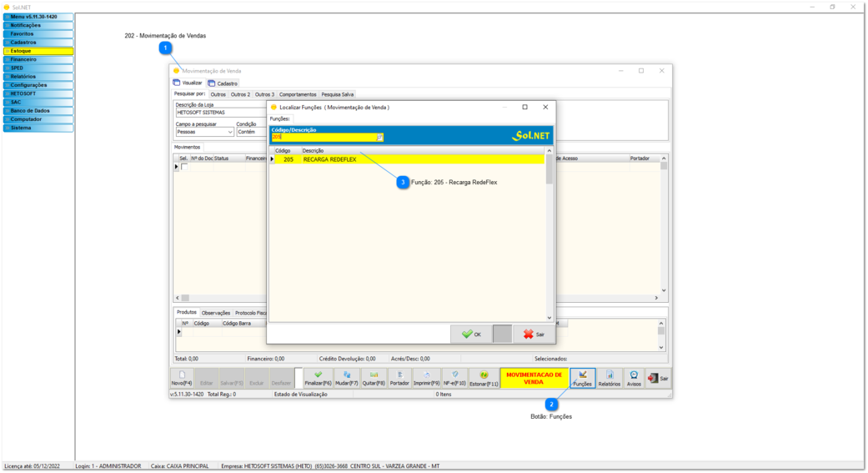The image size is (868, 473).
Task: Open the HETOSOFT sidebar menu
Action: tap(38, 93)
